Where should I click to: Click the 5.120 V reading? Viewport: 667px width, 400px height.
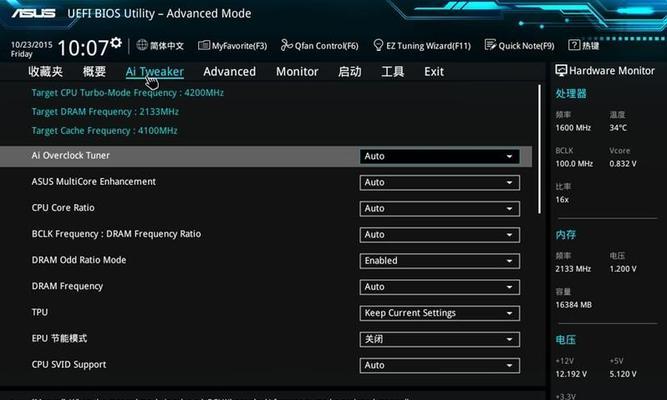coord(623,374)
